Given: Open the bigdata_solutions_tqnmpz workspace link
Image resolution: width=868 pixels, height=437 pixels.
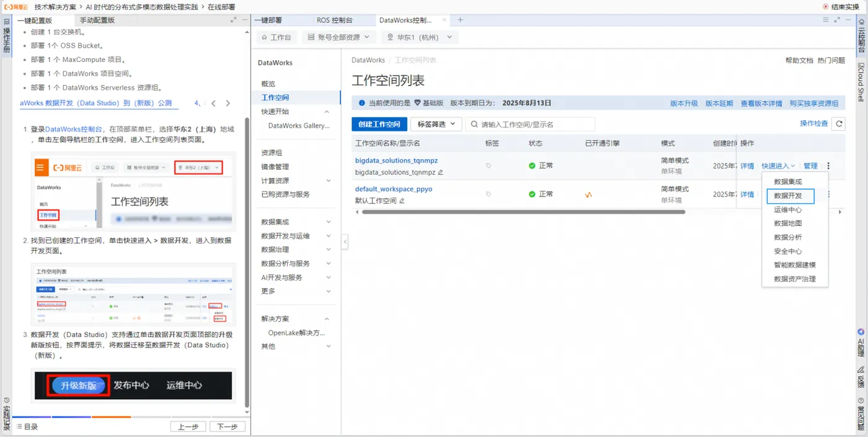Looking at the screenshot, I should click(x=396, y=161).
